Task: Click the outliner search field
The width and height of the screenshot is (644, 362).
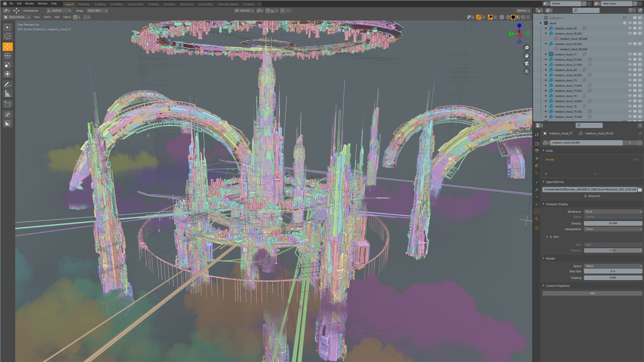Action: (586, 10)
